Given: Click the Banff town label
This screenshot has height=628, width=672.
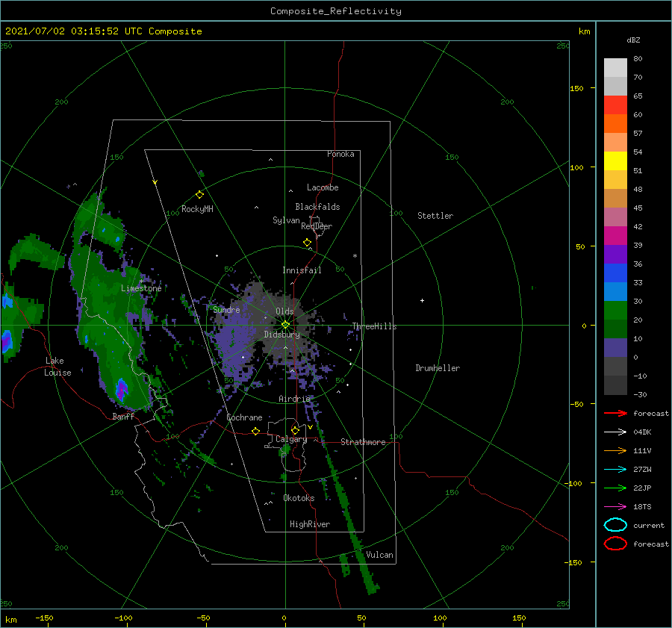Looking at the screenshot, I should tap(123, 416).
